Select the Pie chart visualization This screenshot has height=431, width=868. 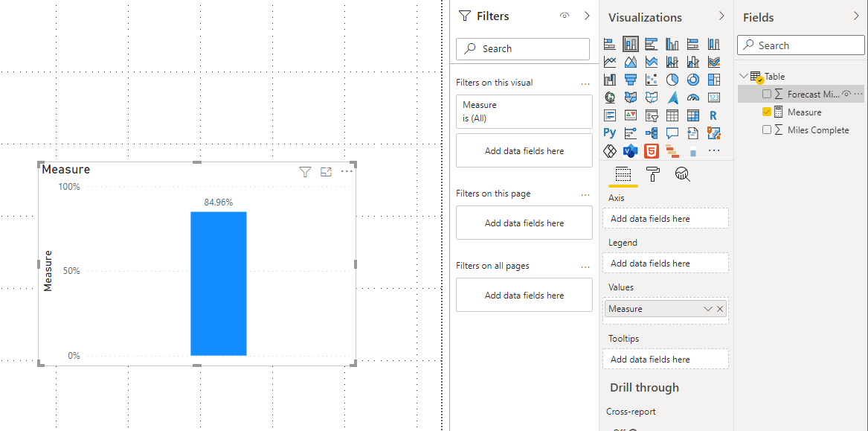tap(672, 80)
